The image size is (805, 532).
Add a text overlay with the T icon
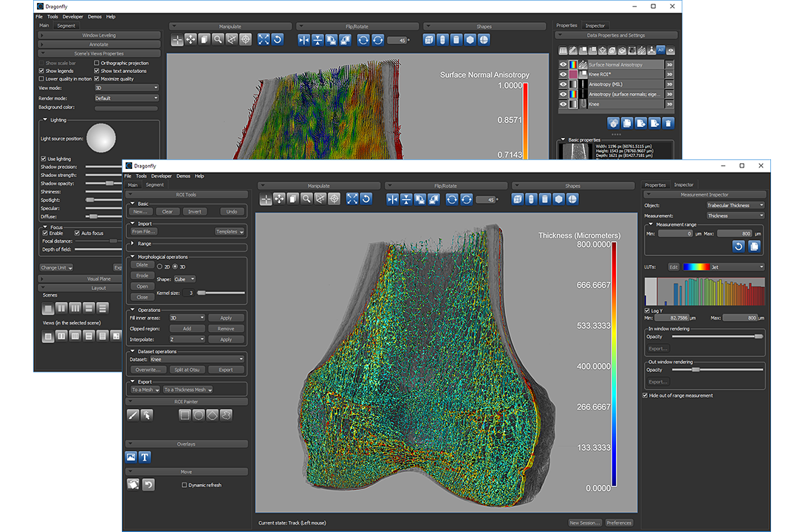point(145,457)
